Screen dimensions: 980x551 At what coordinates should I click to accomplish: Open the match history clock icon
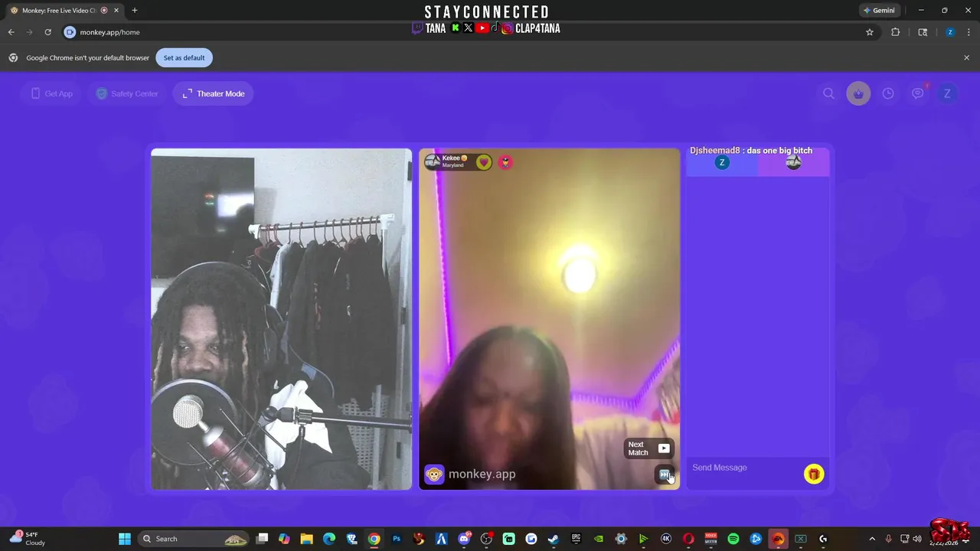coord(888,93)
